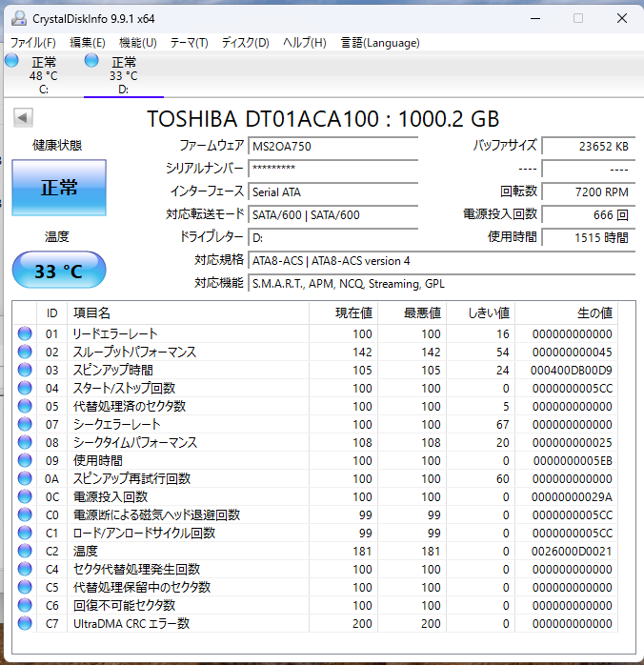Image resolution: width=644 pixels, height=665 pixels.
Task: Click status orb for attribute 02 スループットパフォーマンス
Action: coord(25,352)
